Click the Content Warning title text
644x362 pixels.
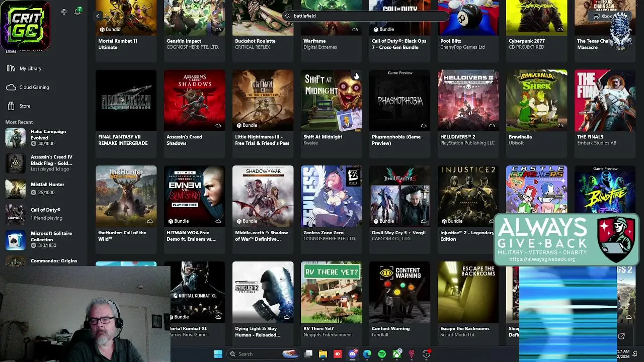pos(391,329)
